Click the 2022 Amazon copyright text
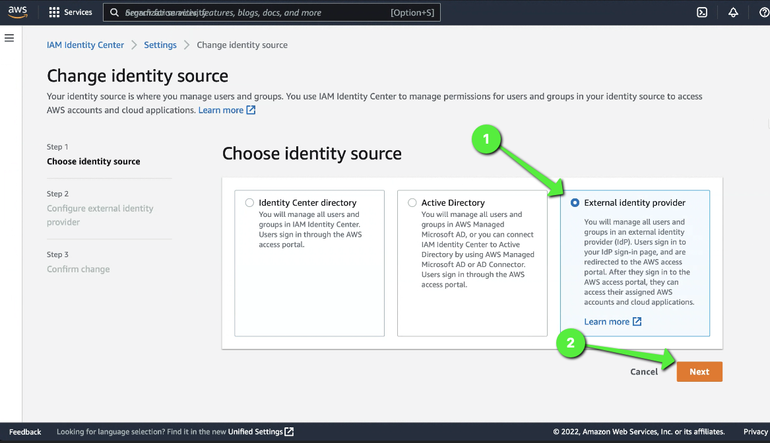Screen dimensions: 770x443 click(x=638, y=432)
